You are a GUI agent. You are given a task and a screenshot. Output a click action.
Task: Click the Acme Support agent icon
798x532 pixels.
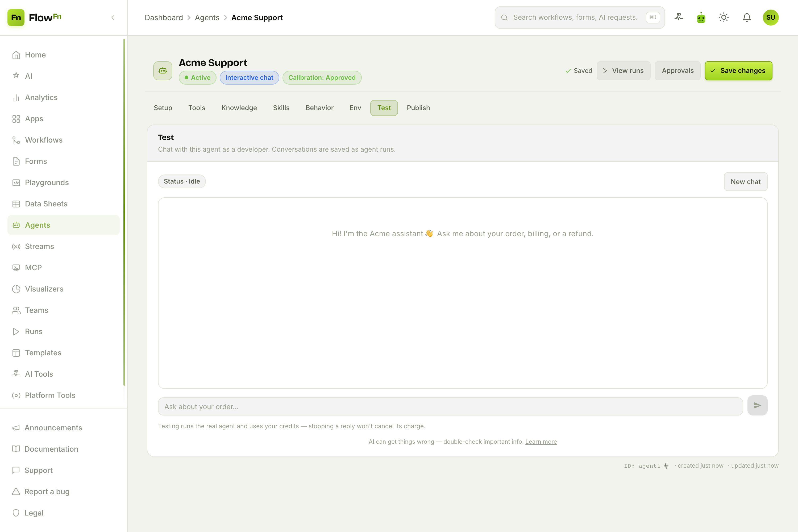tap(163, 70)
